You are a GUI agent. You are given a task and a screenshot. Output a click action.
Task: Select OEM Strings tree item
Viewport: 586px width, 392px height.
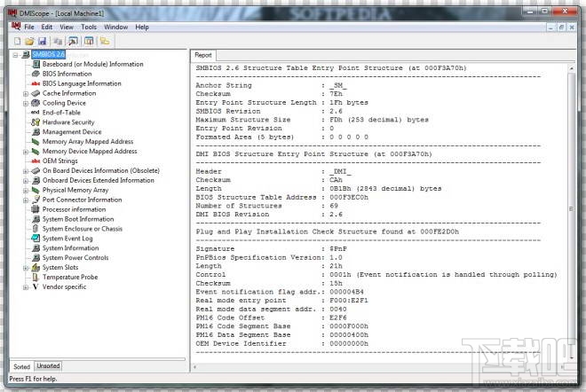pos(60,161)
